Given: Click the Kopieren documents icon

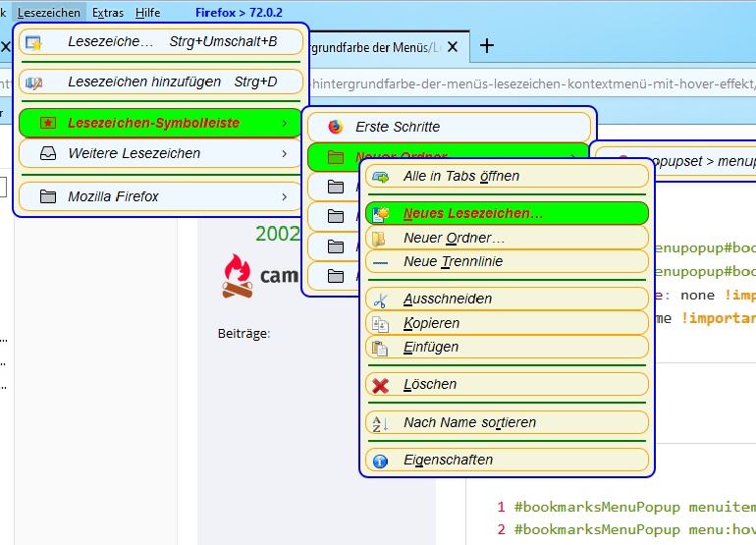Looking at the screenshot, I should (x=380, y=324).
